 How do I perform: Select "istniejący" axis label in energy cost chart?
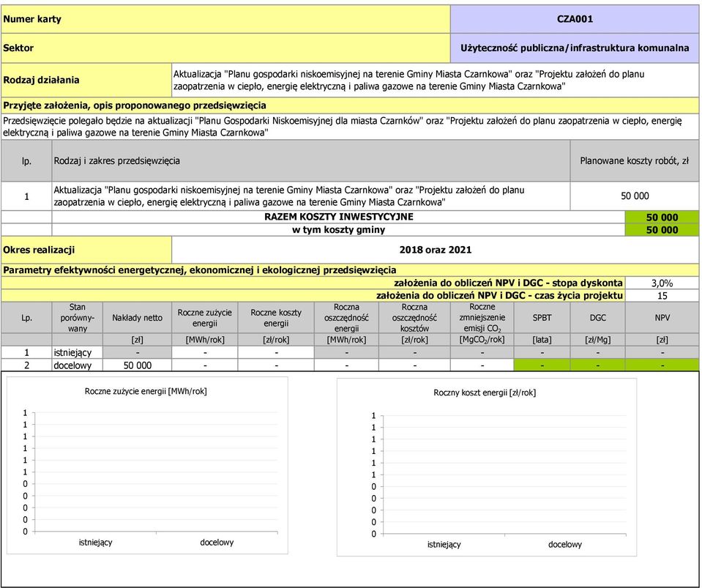(x=444, y=545)
